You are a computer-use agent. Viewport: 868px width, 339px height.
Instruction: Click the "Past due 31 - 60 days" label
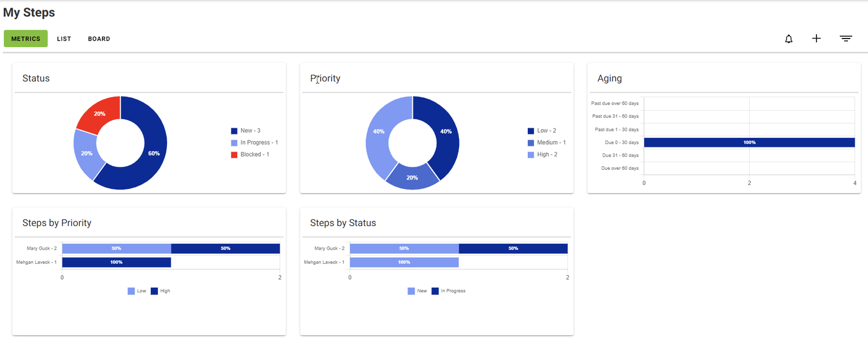coord(615,116)
